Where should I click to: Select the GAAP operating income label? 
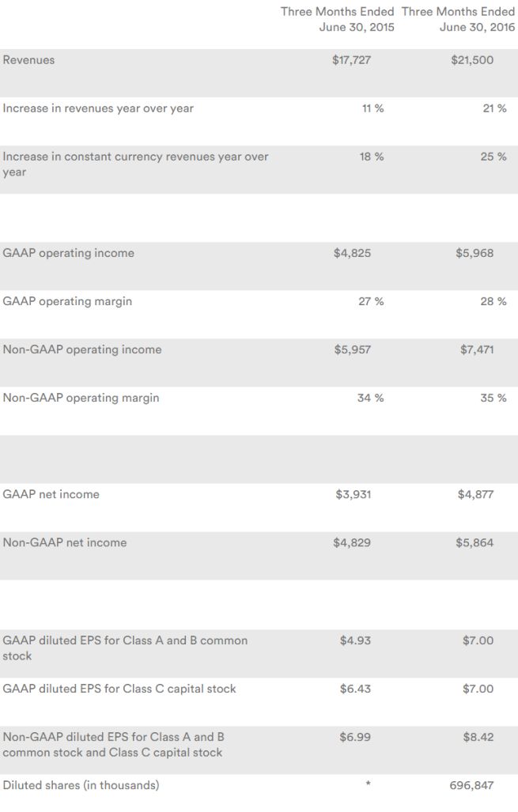click(x=69, y=253)
